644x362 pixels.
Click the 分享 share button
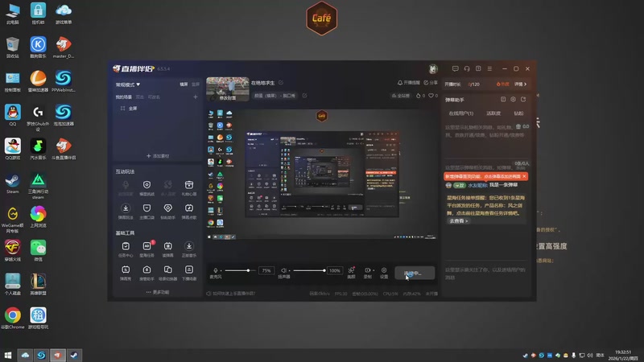(431, 83)
